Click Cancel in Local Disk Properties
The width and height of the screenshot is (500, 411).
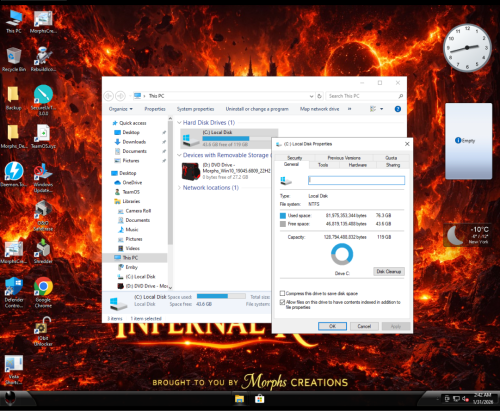click(x=364, y=326)
